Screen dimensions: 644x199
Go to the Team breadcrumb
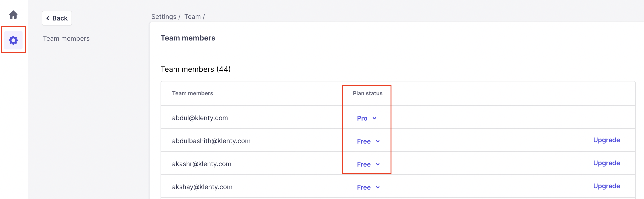193,17
